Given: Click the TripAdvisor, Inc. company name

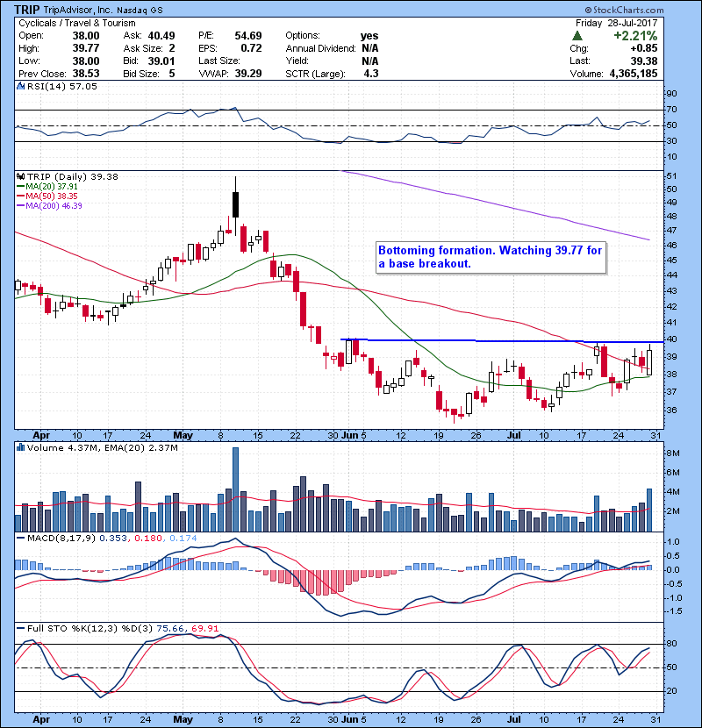Looking at the screenshot, I should 78,10.
